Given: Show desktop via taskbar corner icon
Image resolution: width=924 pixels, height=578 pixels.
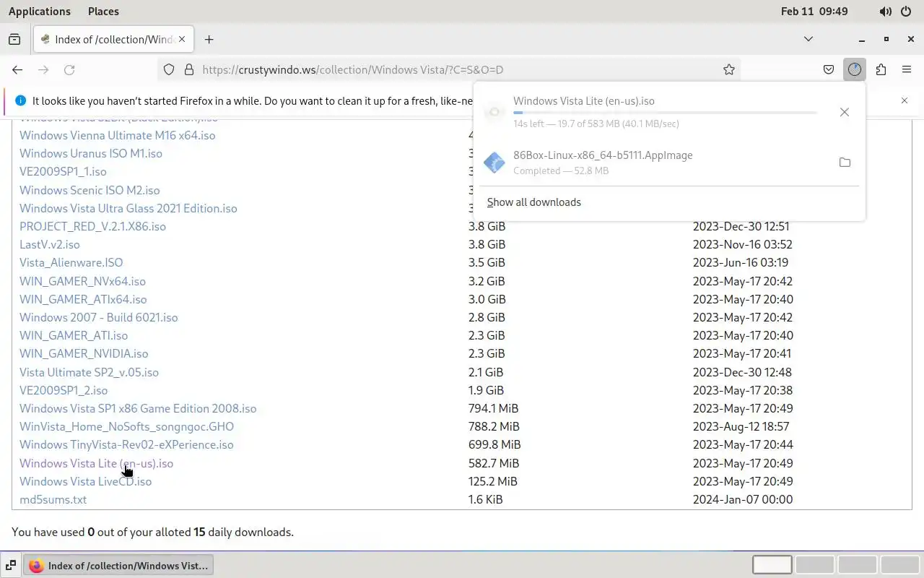Looking at the screenshot, I should [x=10, y=566].
